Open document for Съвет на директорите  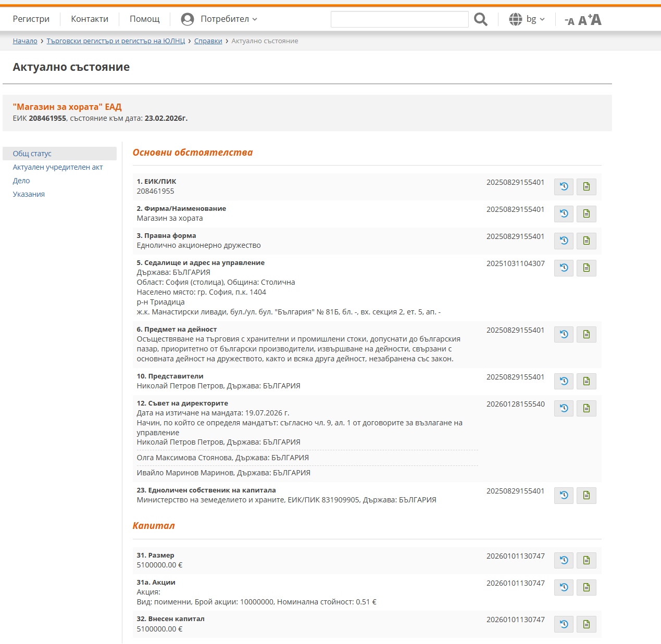(587, 409)
